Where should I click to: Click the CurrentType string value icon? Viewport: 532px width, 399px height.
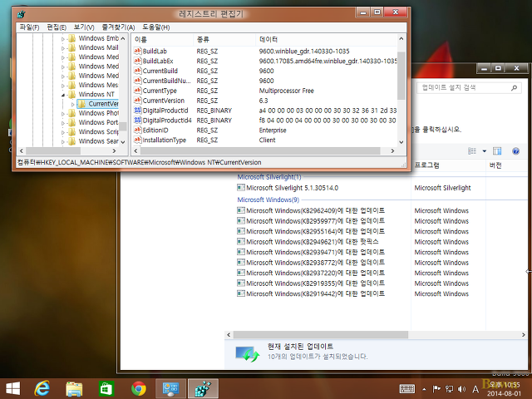pyautogui.click(x=137, y=91)
